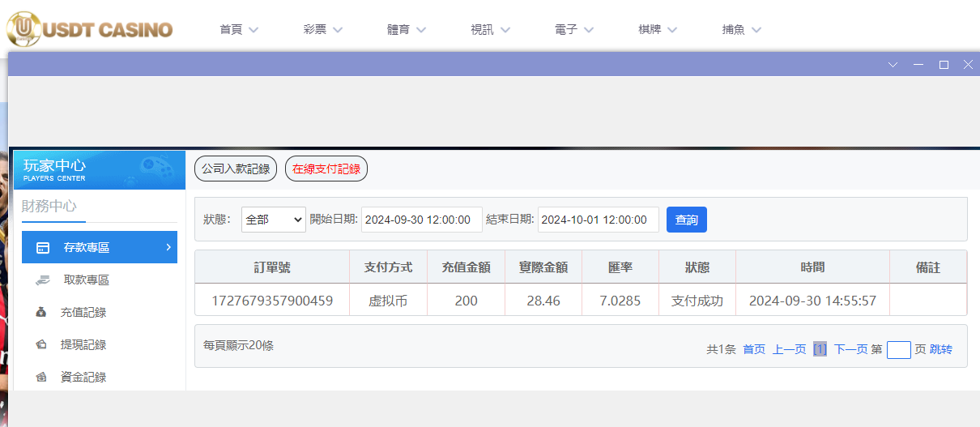The width and height of the screenshot is (980, 427).
Task: Click the 跳转 page jump link
Action: click(940, 349)
